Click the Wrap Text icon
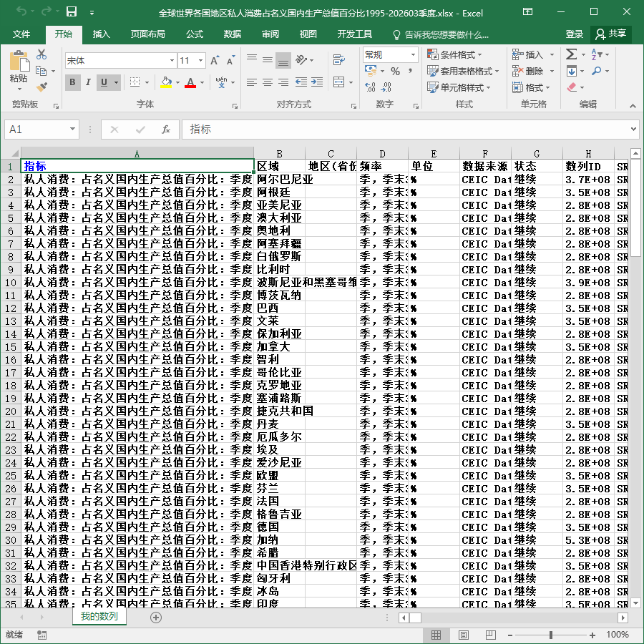Image resolution: width=644 pixels, height=644 pixels. tap(339, 60)
